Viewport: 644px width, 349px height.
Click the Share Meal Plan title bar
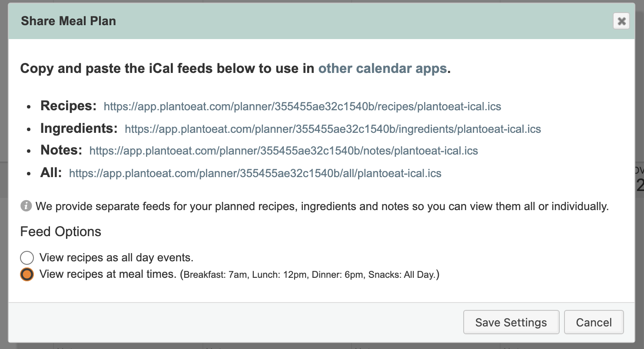click(322, 21)
